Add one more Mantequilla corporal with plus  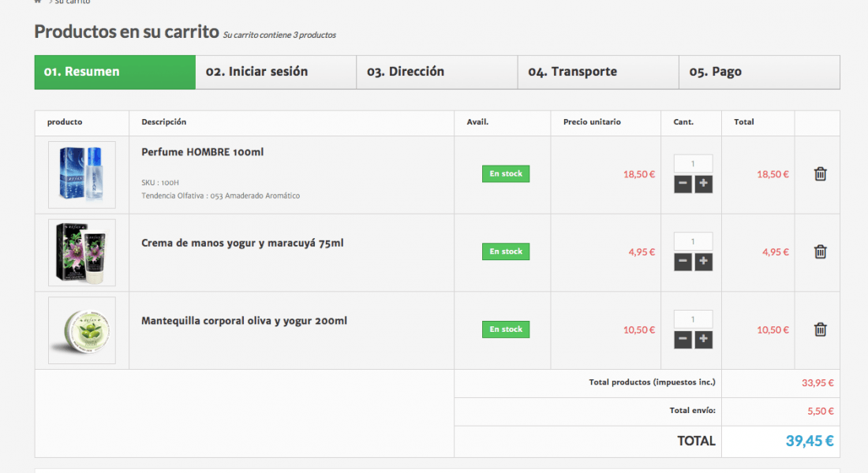[x=703, y=339]
